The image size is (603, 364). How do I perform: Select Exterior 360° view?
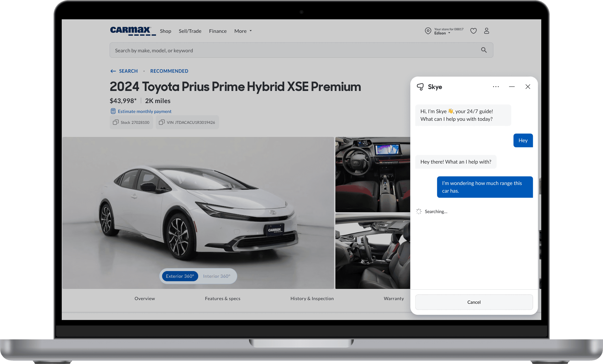180,276
